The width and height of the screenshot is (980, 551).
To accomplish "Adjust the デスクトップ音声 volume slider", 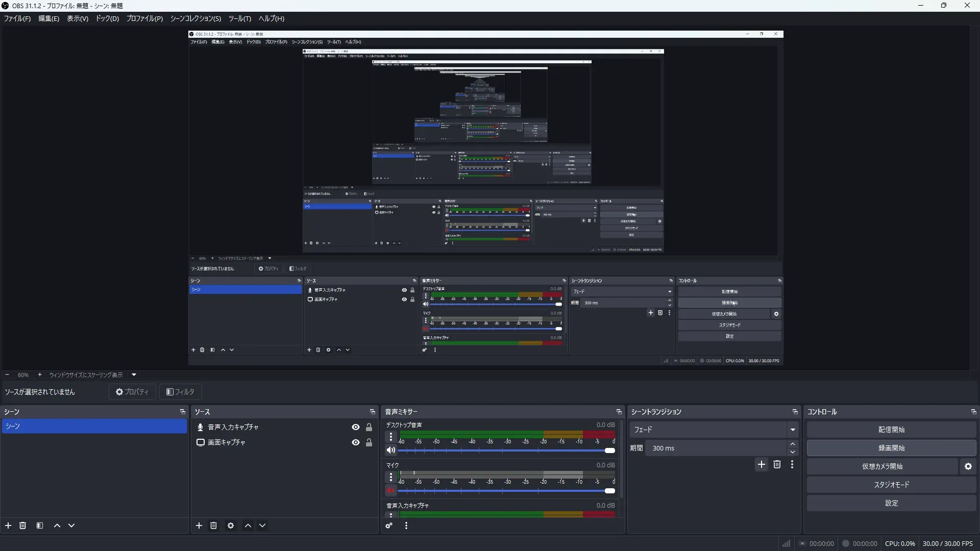I will [609, 450].
